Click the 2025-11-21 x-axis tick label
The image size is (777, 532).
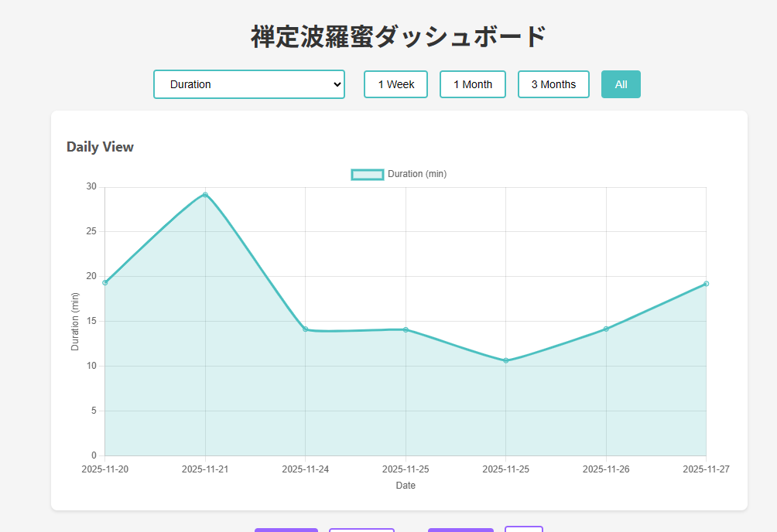click(205, 469)
